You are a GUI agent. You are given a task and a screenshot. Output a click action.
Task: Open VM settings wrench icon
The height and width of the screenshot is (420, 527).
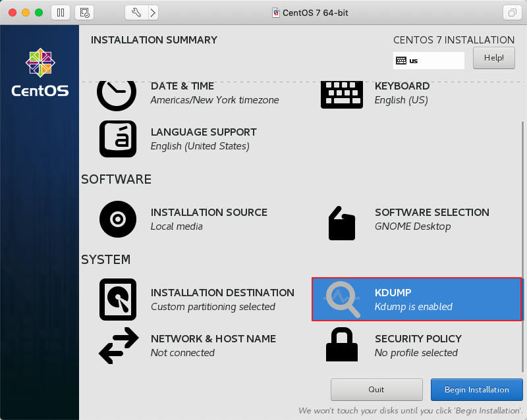tap(136, 13)
